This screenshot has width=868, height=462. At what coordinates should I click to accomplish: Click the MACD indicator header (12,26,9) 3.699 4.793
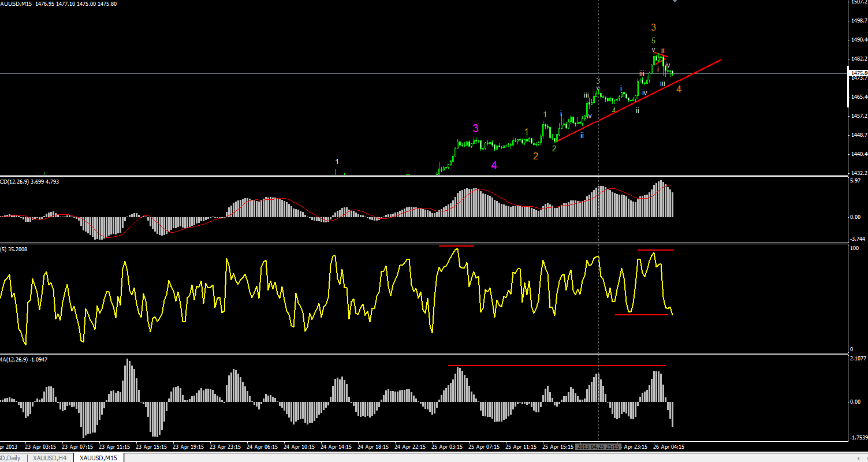point(29,181)
